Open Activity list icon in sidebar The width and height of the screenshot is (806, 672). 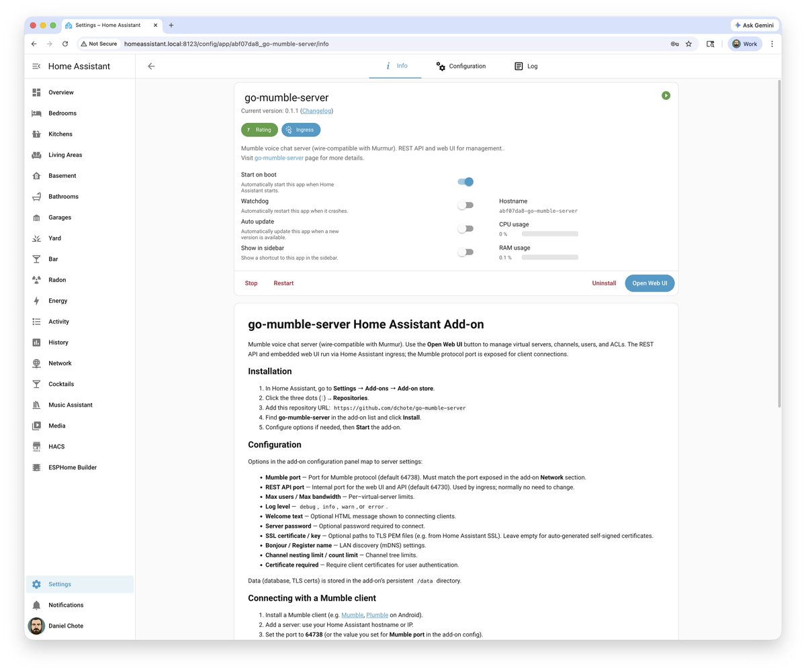(x=36, y=322)
